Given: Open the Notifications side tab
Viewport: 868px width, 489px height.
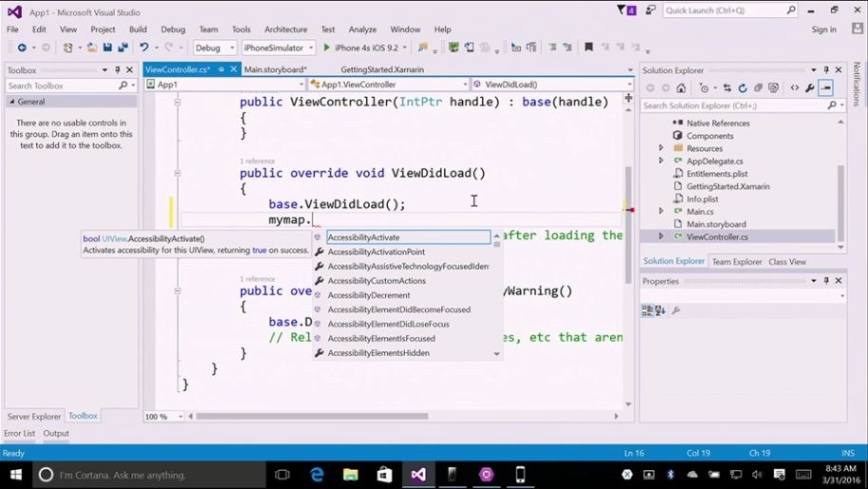Looking at the screenshot, I should point(857,84).
